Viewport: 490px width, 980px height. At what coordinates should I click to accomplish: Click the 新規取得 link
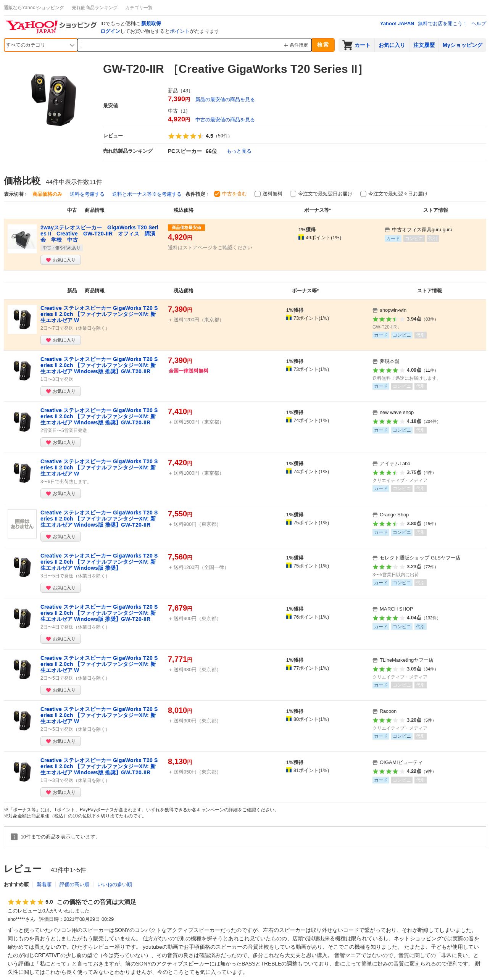coord(151,24)
